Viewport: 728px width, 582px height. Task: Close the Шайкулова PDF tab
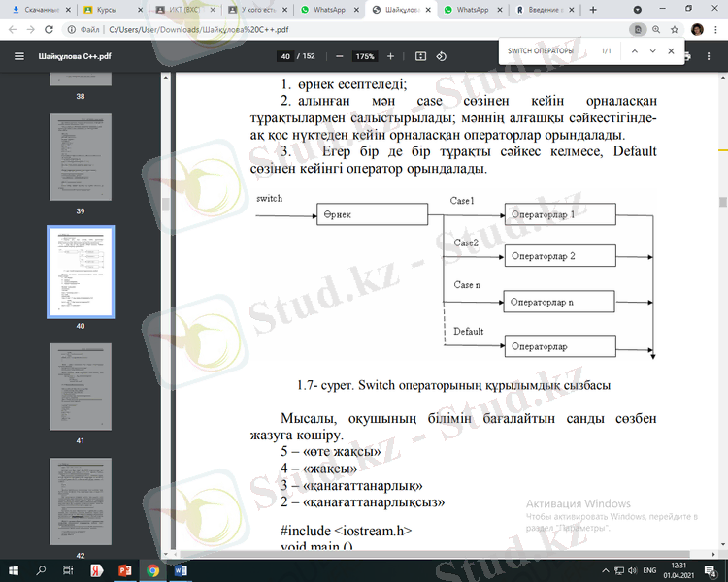pos(428,10)
